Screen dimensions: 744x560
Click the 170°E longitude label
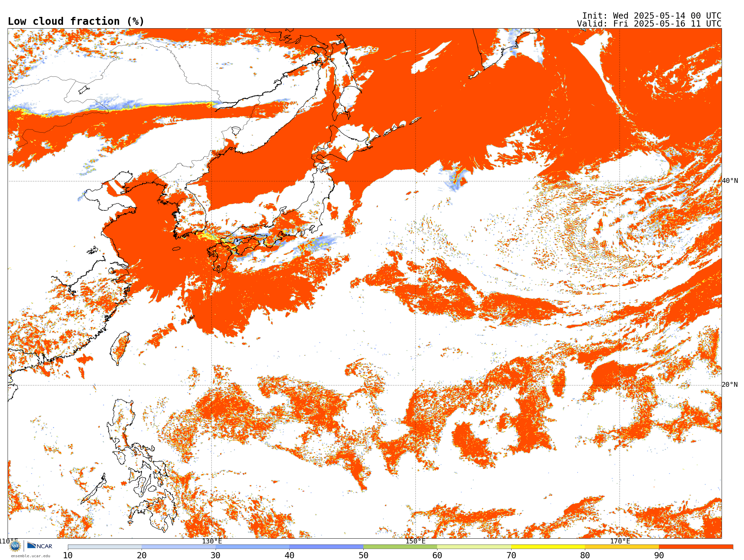point(620,541)
